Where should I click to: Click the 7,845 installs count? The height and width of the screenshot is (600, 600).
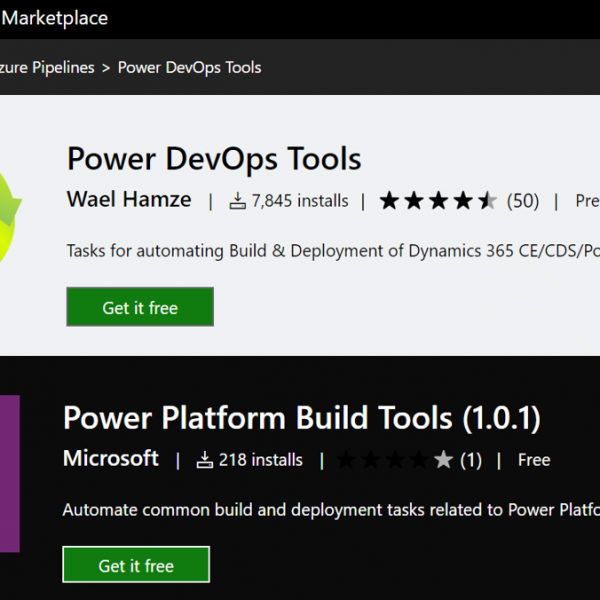pos(300,201)
